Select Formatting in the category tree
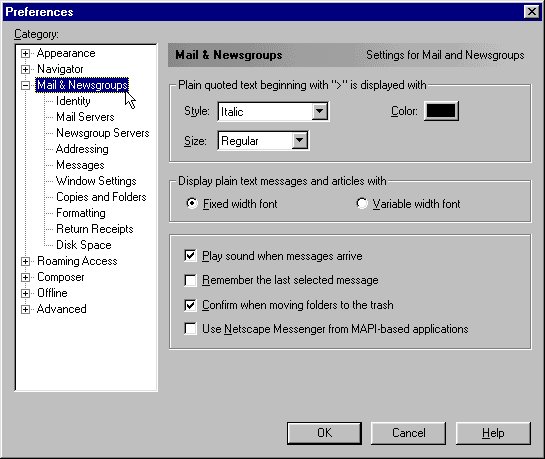The height and width of the screenshot is (459, 545). (81, 213)
